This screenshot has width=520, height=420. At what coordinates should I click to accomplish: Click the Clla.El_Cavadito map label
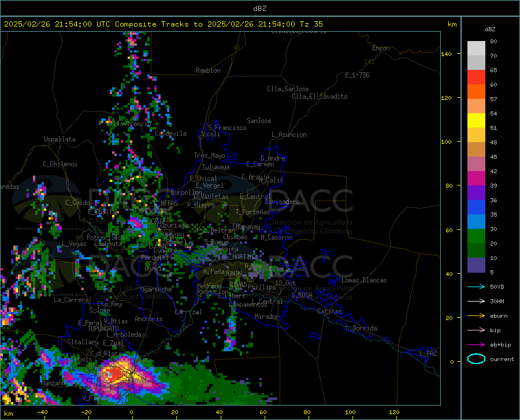(320, 96)
